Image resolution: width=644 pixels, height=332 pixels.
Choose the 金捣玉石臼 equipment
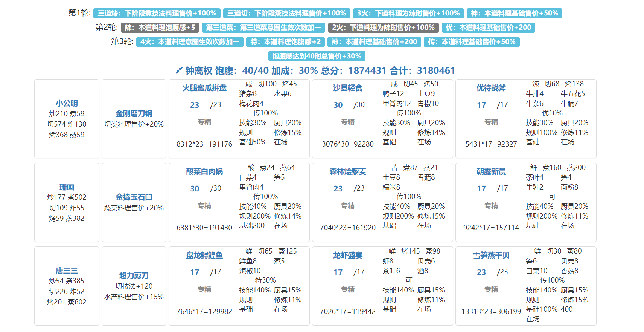pyautogui.click(x=134, y=197)
